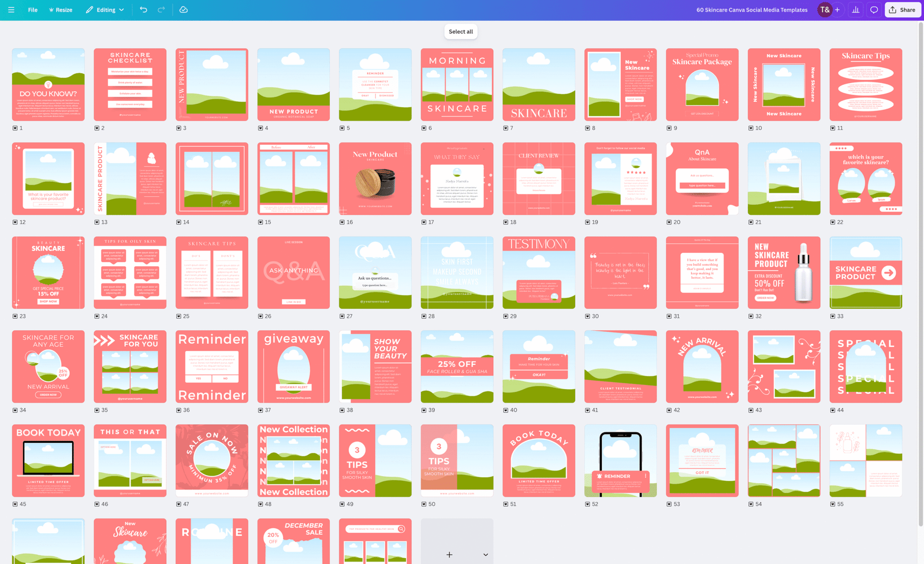
Task: Open the hamburger main menu
Action: coord(11,10)
